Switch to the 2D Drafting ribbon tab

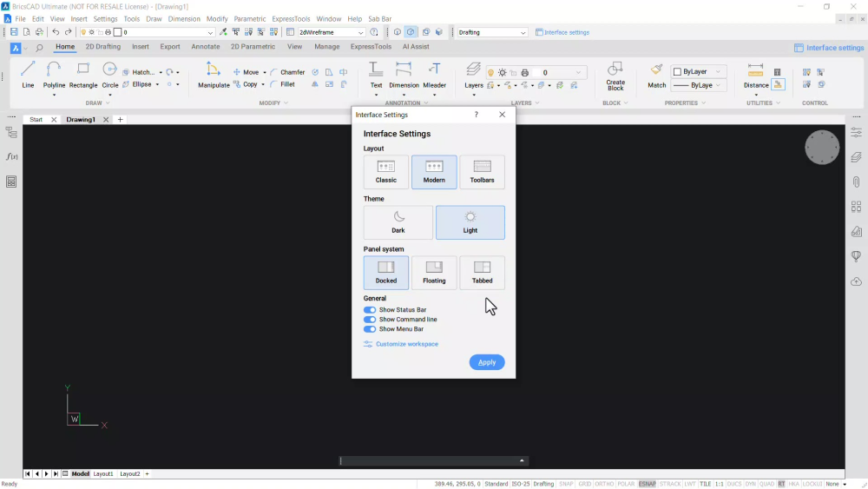click(103, 47)
